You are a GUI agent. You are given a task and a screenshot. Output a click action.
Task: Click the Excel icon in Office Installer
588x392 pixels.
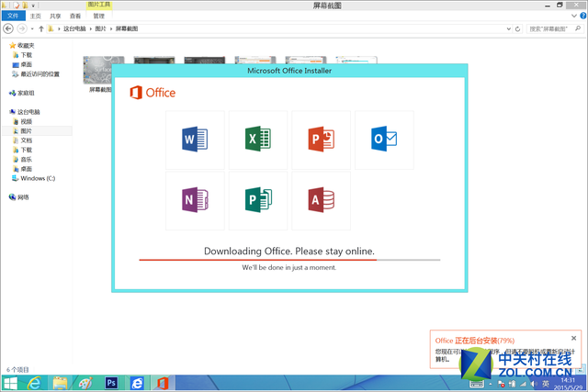(258, 139)
